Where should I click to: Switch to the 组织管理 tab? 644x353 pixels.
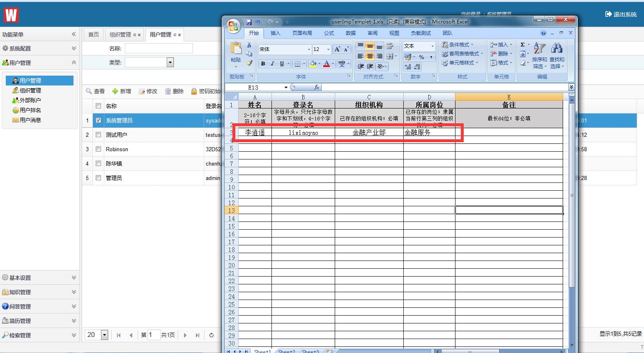(x=125, y=35)
